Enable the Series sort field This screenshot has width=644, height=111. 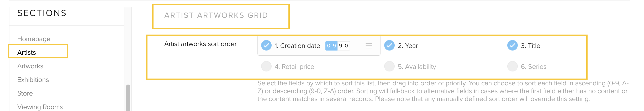point(513,66)
